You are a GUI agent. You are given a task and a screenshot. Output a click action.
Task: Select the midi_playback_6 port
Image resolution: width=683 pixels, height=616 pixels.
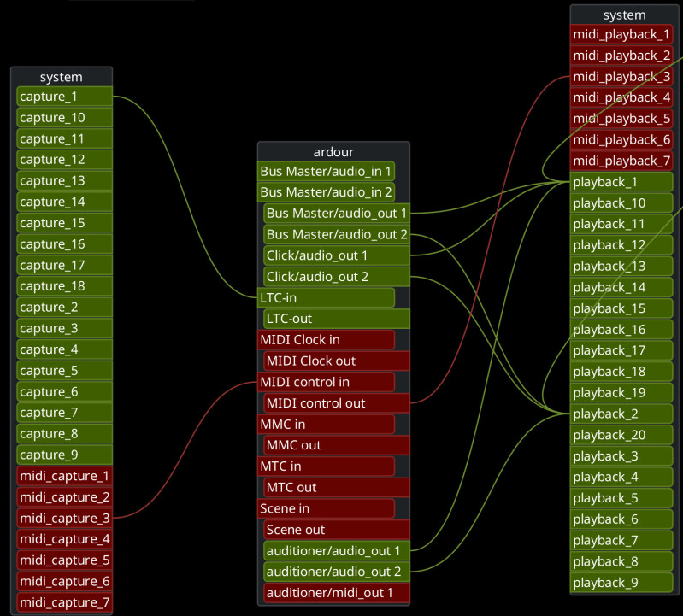(621, 140)
